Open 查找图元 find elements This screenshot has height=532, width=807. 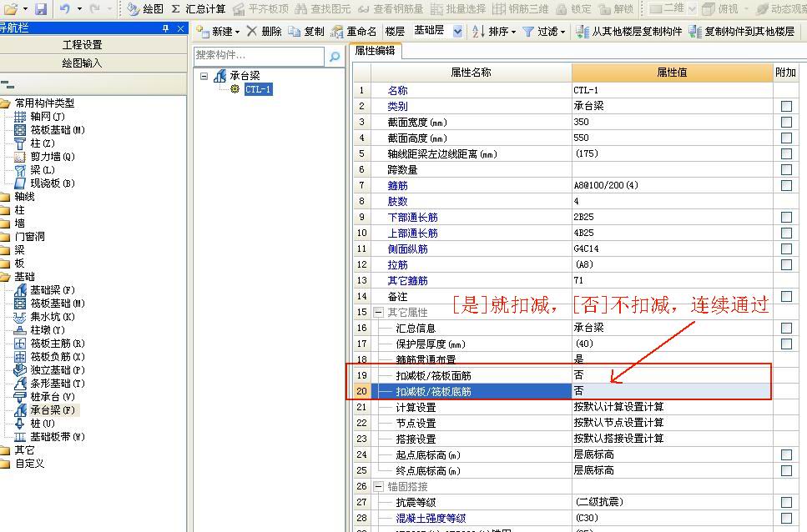pyautogui.click(x=323, y=8)
